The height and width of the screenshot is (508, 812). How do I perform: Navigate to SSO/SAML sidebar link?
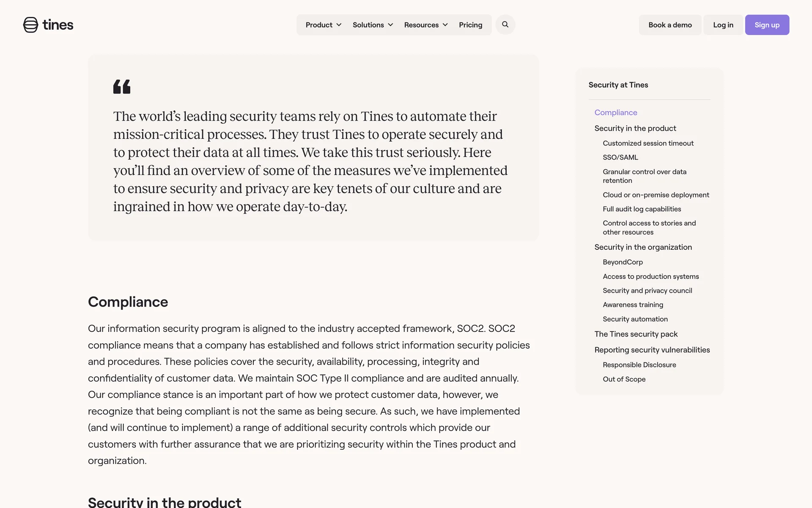[620, 157]
